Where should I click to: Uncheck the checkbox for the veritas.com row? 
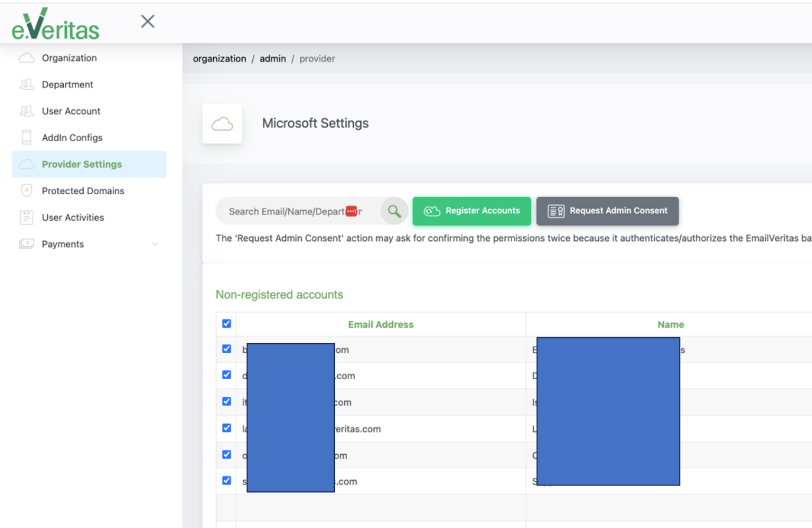click(x=227, y=428)
